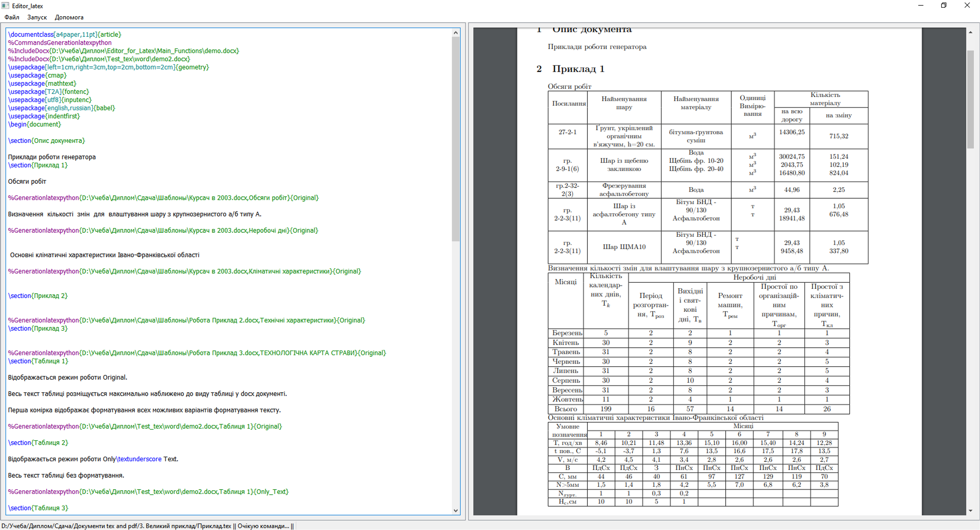980x530 pixels.
Task: Open the Запуск menu
Action: tap(37, 17)
